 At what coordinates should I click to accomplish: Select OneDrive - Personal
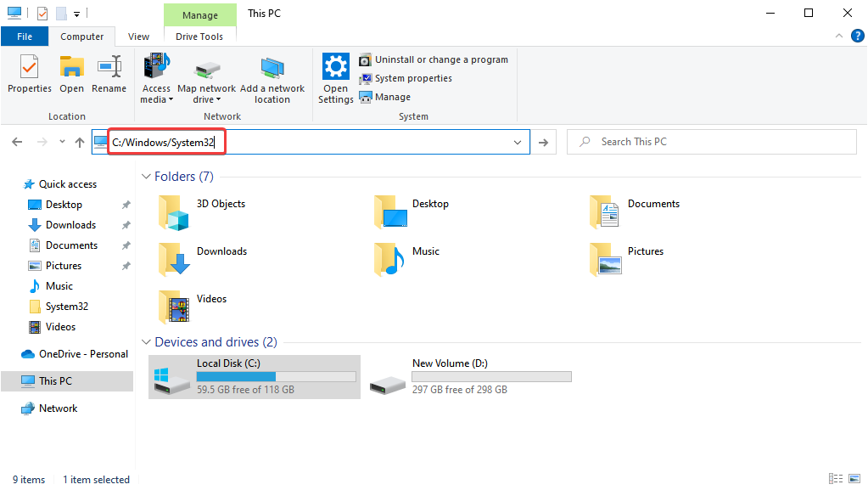[74, 353]
